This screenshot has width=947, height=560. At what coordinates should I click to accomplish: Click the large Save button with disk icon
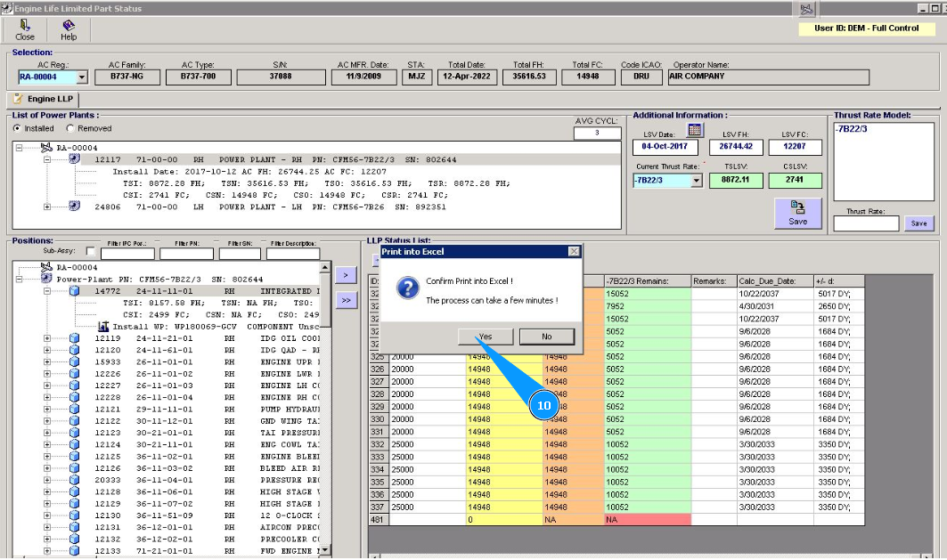click(x=797, y=213)
